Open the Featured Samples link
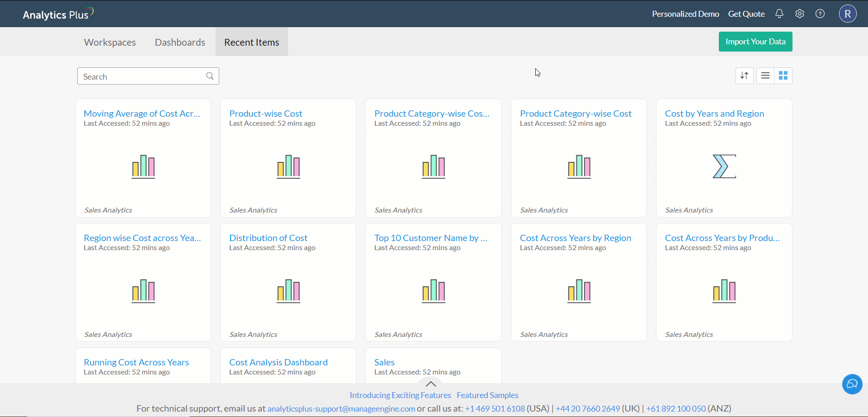868x417 pixels. tap(487, 395)
